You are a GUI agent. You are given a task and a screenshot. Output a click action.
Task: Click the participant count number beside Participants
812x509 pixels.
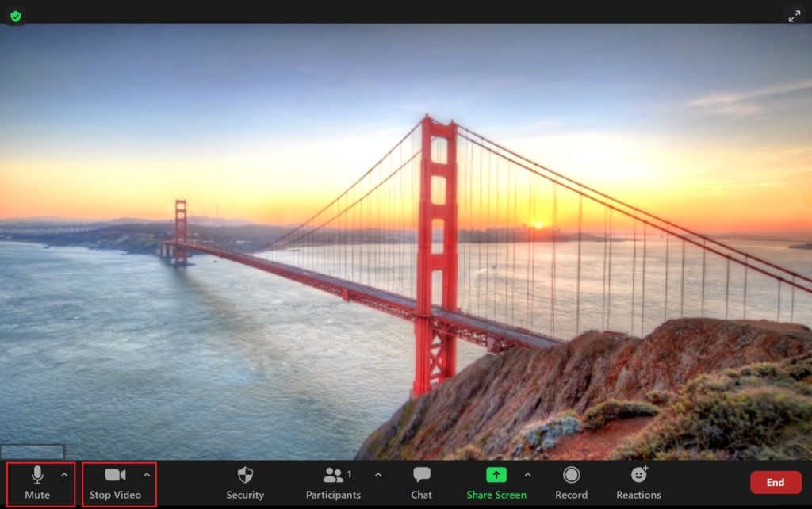click(350, 474)
